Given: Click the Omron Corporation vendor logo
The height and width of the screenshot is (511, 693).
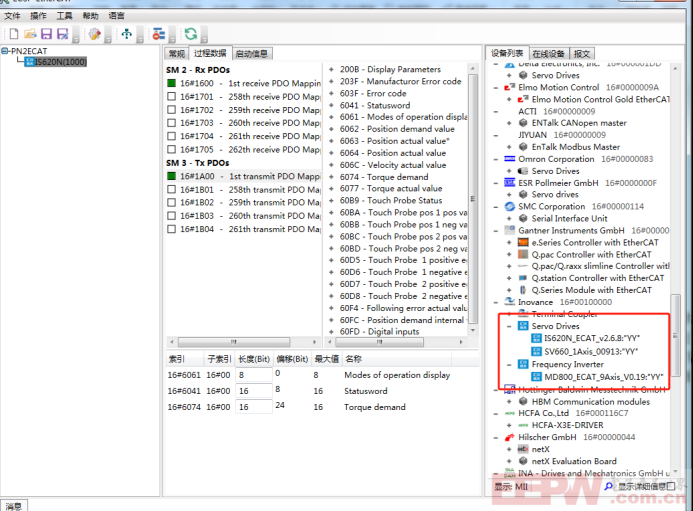Looking at the screenshot, I should [510, 159].
